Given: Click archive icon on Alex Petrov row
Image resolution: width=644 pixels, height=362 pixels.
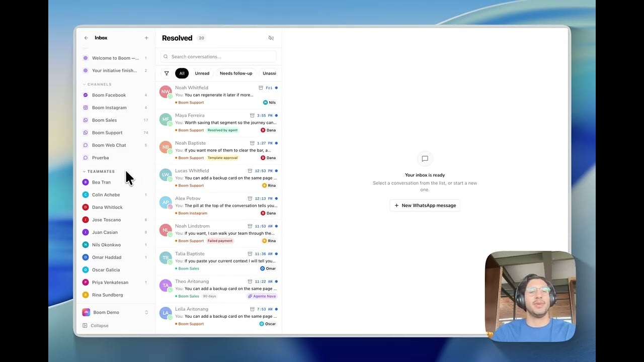Looking at the screenshot, I should point(250,199).
